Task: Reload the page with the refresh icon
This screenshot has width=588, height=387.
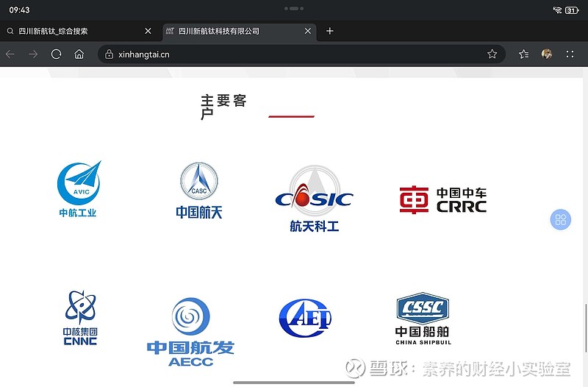Action: [x=57, y=54]
